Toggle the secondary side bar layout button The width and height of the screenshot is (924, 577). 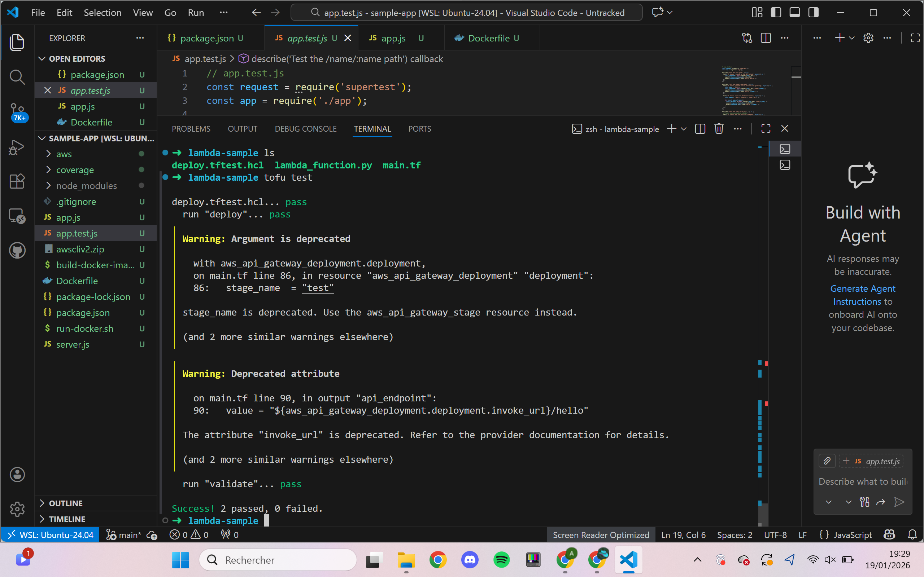(x=813, y=13)
